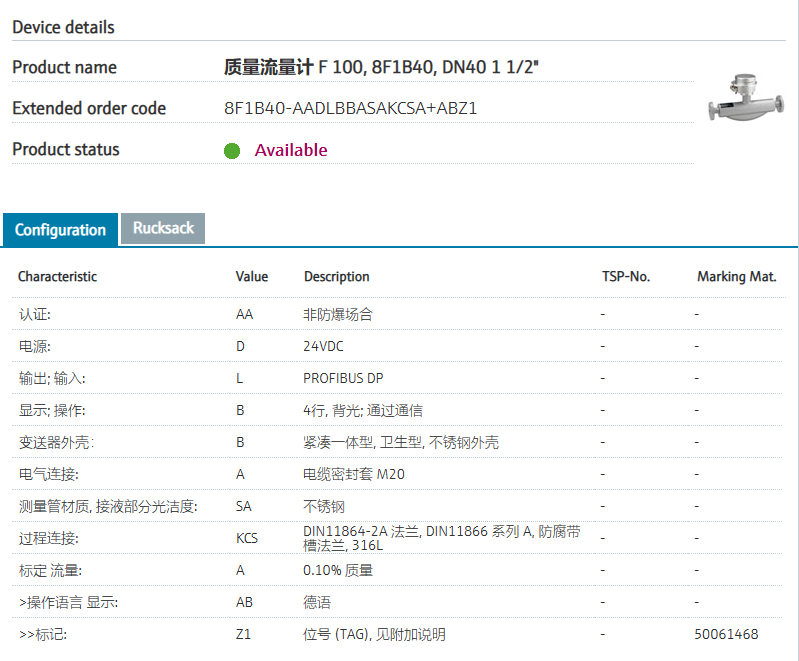Click the Description column header
Viewport: 799px width, 661px height.
coord(336,276)
